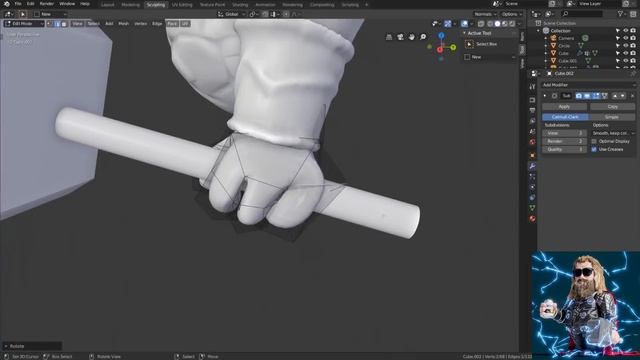Open the viewport Select menu
The image size is (640, 360).
[x=93, y=24]
